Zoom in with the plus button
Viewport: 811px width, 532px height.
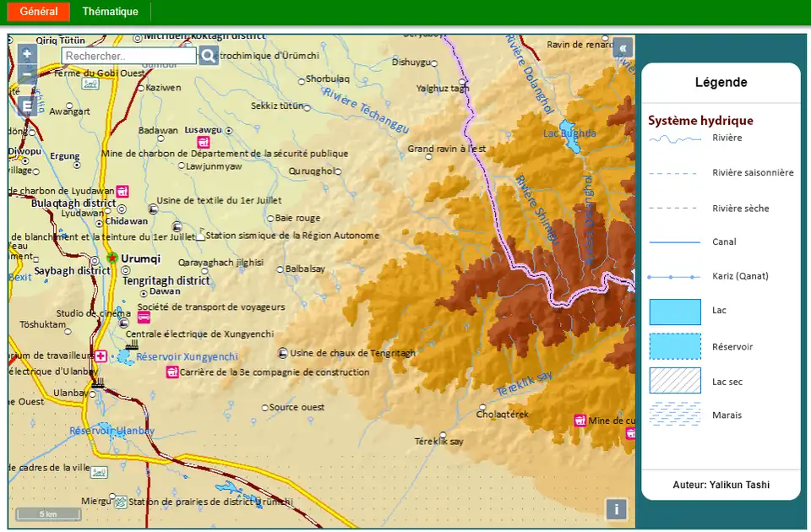point(27,53)
